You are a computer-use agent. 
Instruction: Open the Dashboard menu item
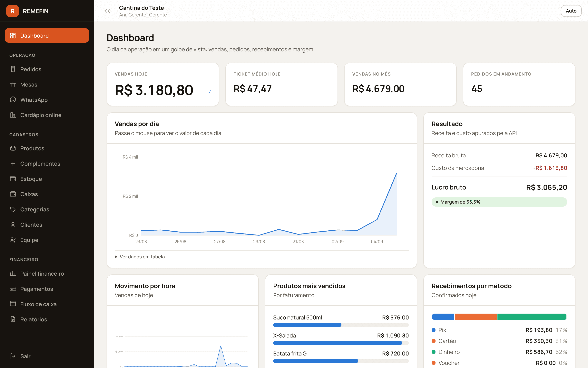[47, 36]
